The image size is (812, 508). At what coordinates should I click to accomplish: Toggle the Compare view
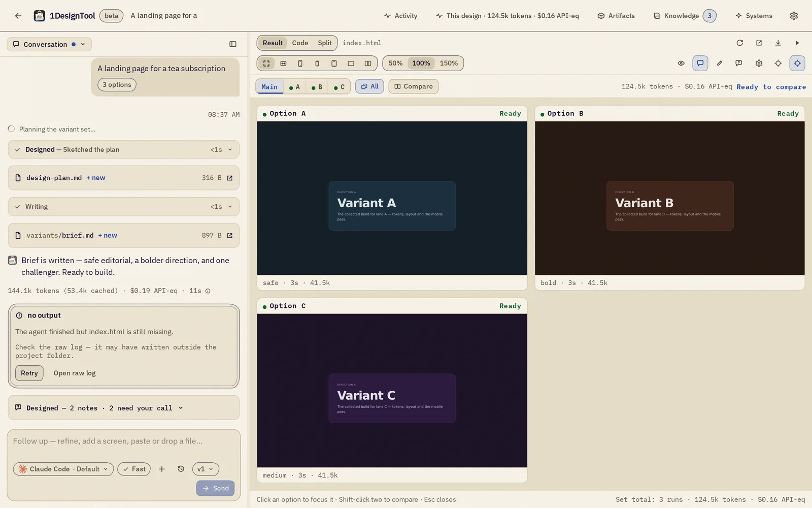pyautogui.click(x=414, y=86)
